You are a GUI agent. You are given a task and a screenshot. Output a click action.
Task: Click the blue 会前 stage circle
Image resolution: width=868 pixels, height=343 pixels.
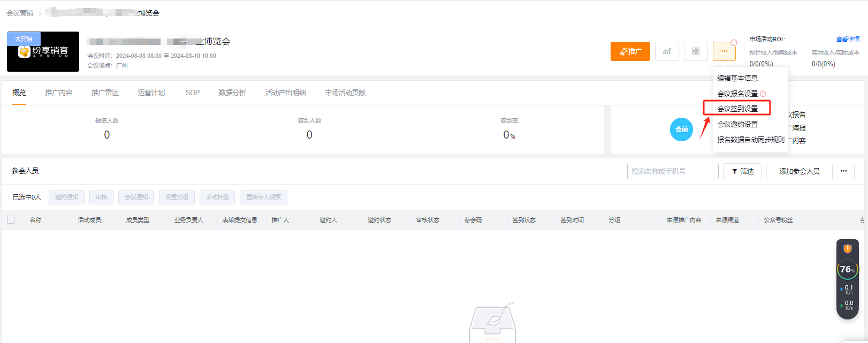pyautogui.click(x=681, y=129)
